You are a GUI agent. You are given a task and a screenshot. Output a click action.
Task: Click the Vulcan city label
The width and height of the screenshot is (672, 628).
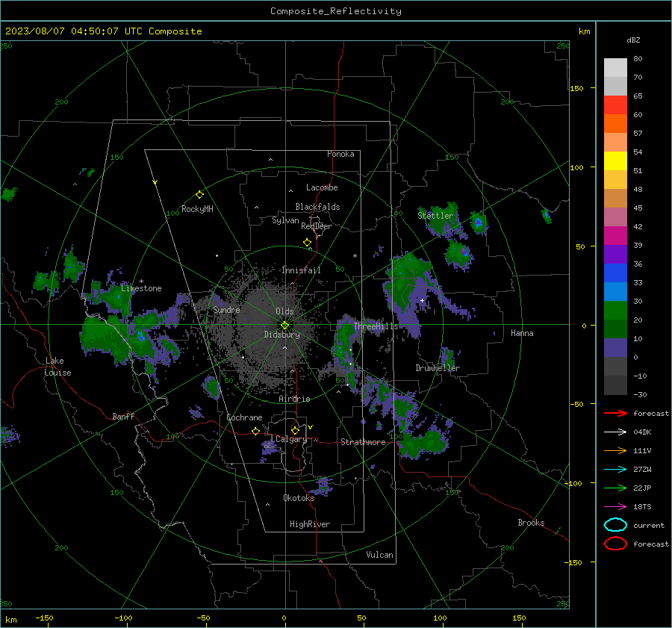[379, 555]
